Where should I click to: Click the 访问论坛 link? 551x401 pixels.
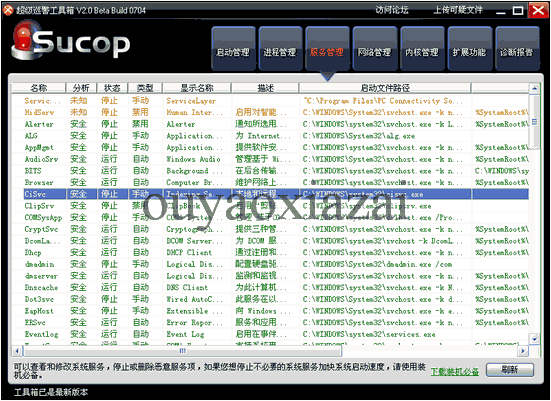391,10
